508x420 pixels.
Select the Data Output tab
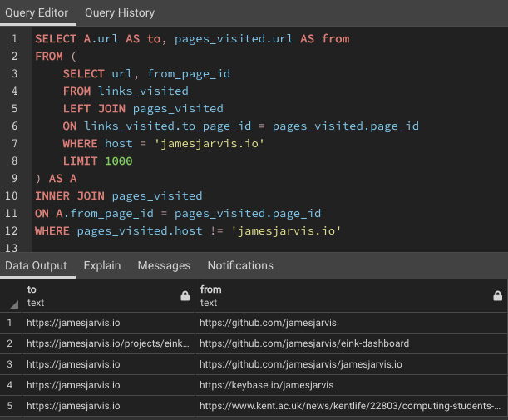(x=36, y=265)
